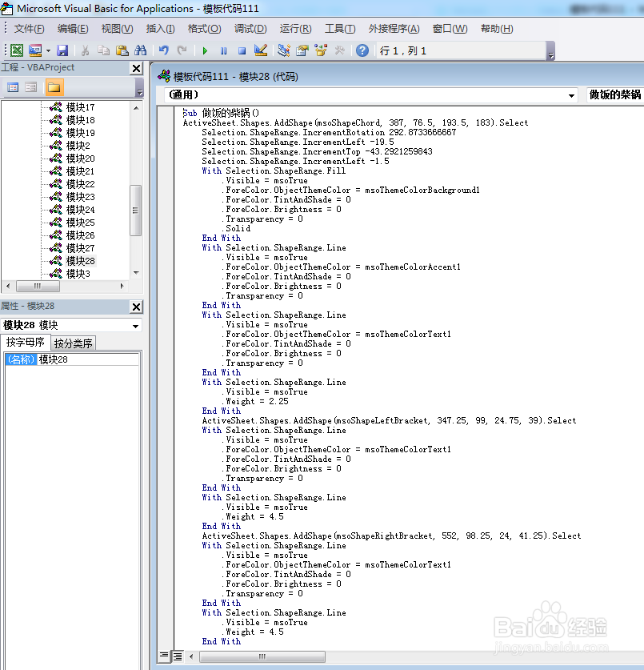Image resolution: width=644 pixels, height=670 pixels.
Task: Open the Toolbox icon
Action: 339,50
